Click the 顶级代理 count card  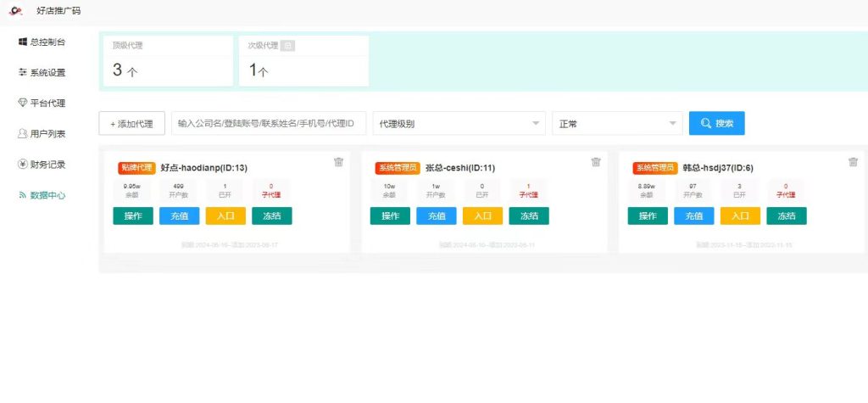pyautogui.click(x=168, y=61)
